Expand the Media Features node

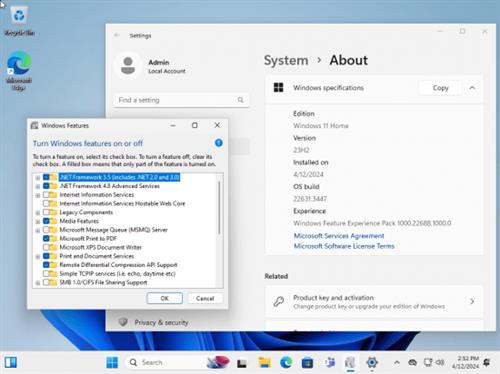pyautogui.click(x=38, y=221)
